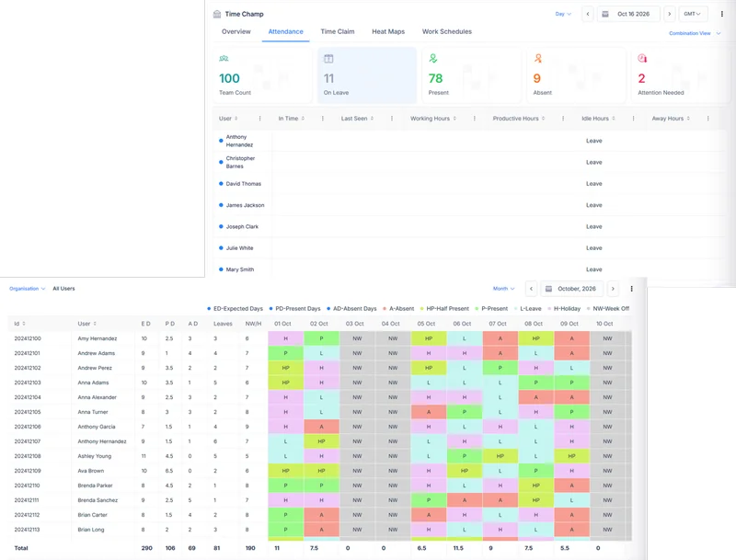Click the L-Leave legend item
The height and width of the screenshot is (560, 736).
coord(527,309)
